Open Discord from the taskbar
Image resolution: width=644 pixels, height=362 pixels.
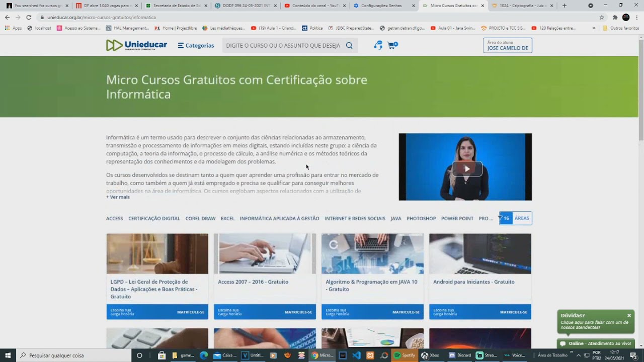(460, 355)
